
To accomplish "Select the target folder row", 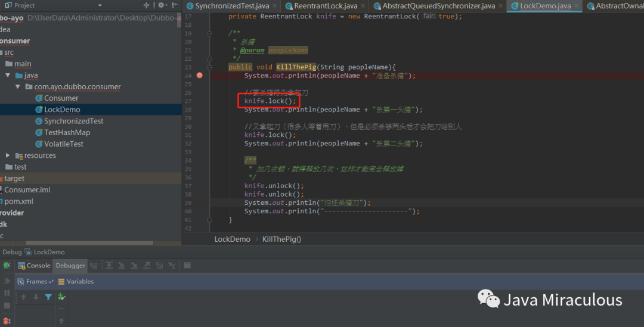I will (91, 179).
